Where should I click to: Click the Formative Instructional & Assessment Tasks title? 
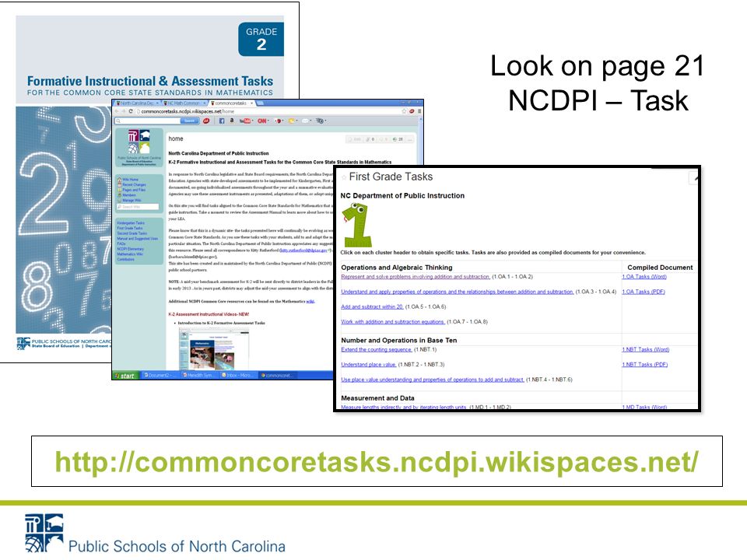click(150, 81)
